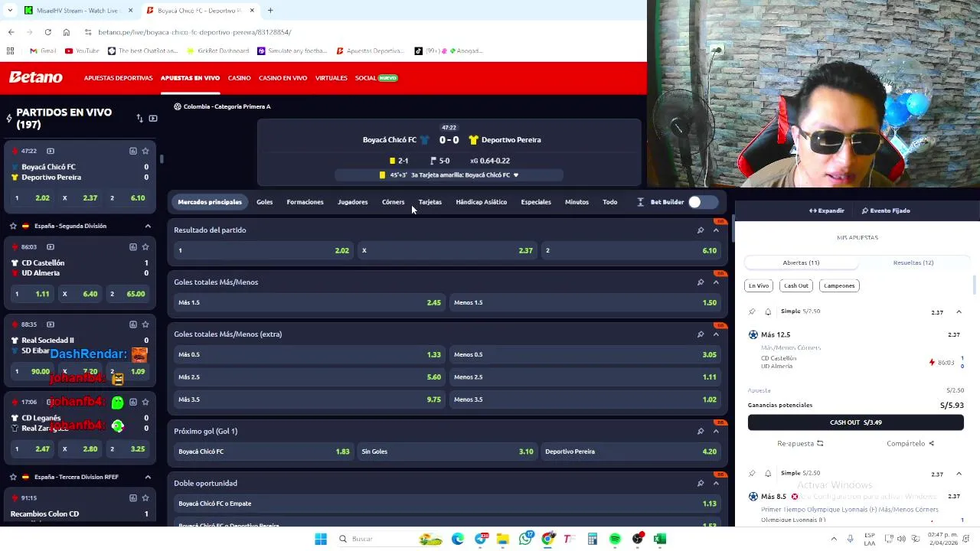Open the Windows Start menu
Image resolution: width=980 pixels, height=551 pixels.
[321, 539]
